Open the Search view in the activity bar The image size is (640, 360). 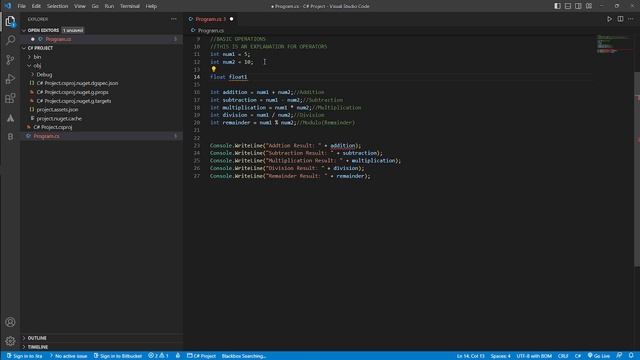coord(10,40)
